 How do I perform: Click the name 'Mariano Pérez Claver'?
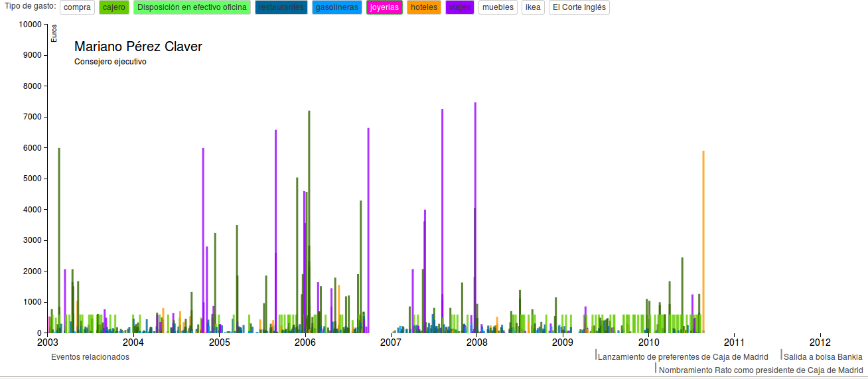pos(138,46)
